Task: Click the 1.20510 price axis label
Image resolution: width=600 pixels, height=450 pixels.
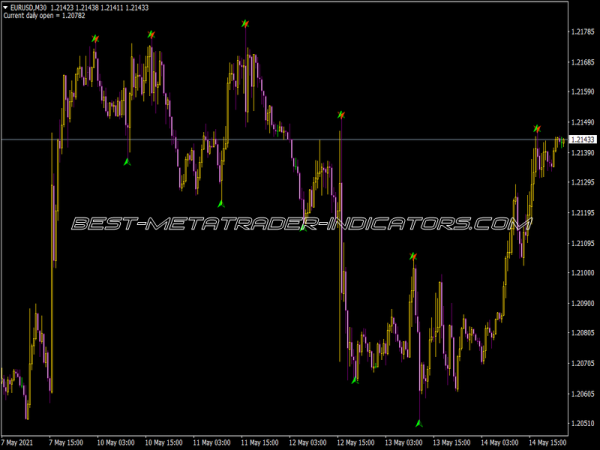Action: click(x=581, y=423)
